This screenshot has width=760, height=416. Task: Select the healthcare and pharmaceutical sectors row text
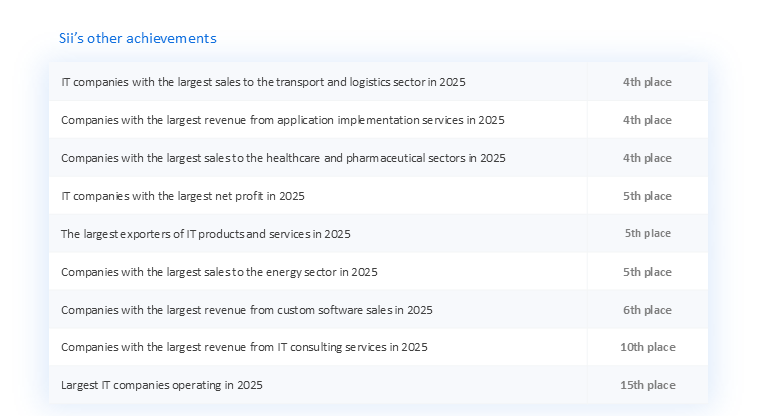coord(283,158)
